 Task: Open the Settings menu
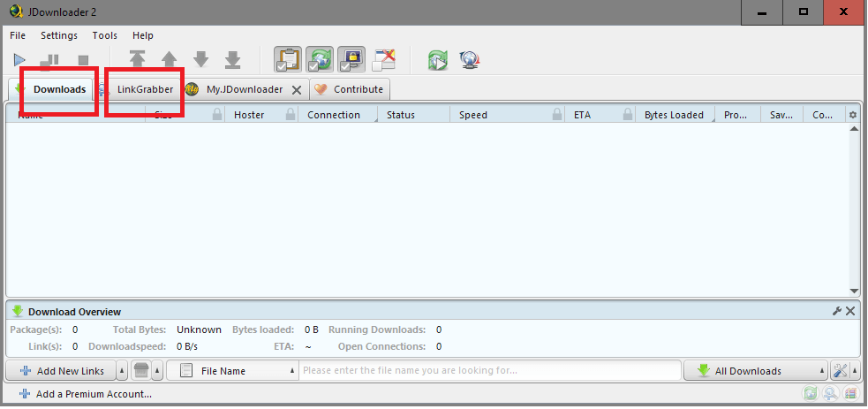click(x=59, y=35)
